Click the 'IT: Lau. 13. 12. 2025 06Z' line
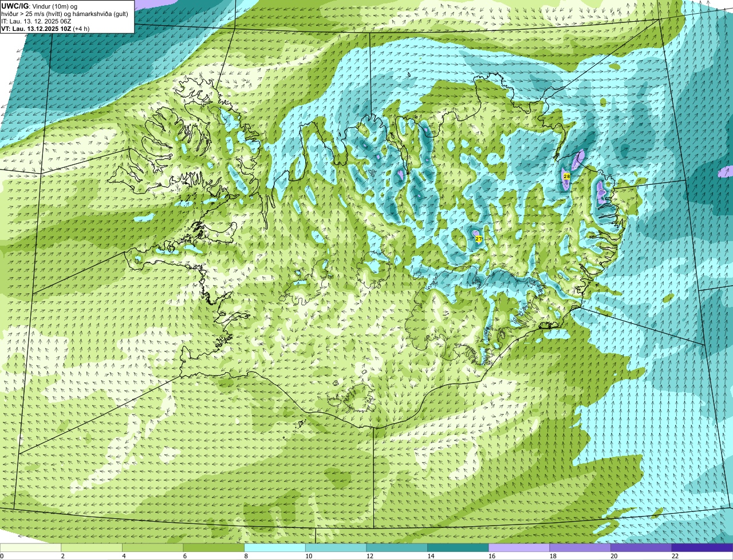 (36, 21)
